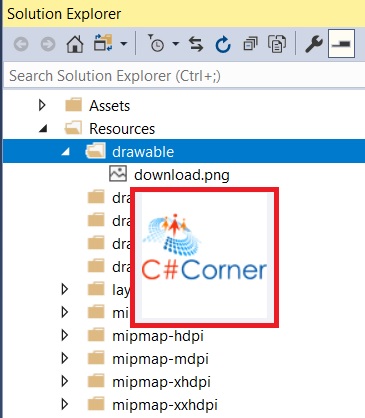The image size is (365, 418).
Task: Click the Back navigation arrow
Action: 21,44
